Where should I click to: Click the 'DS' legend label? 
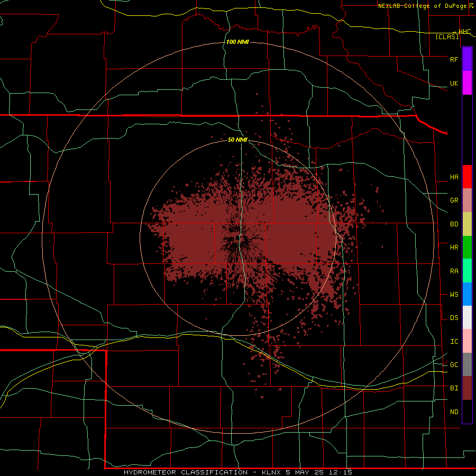pyautogui.click(x=454, y=318)
